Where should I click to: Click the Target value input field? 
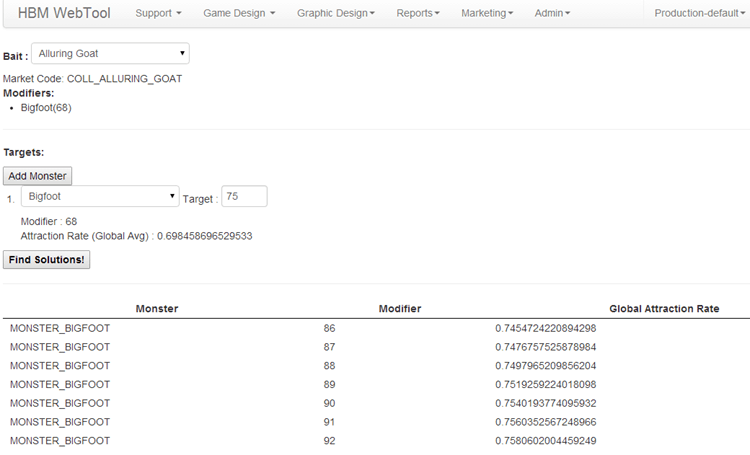point(244,197)
